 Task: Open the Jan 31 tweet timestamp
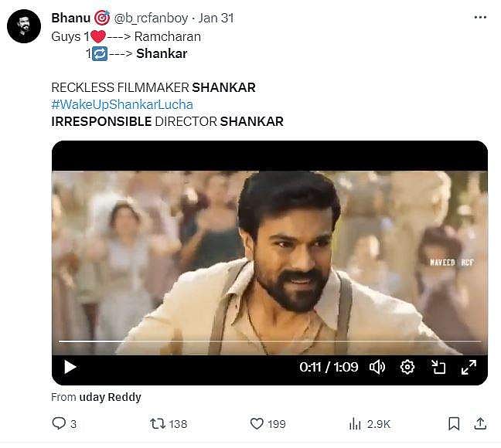click(216, 18)
